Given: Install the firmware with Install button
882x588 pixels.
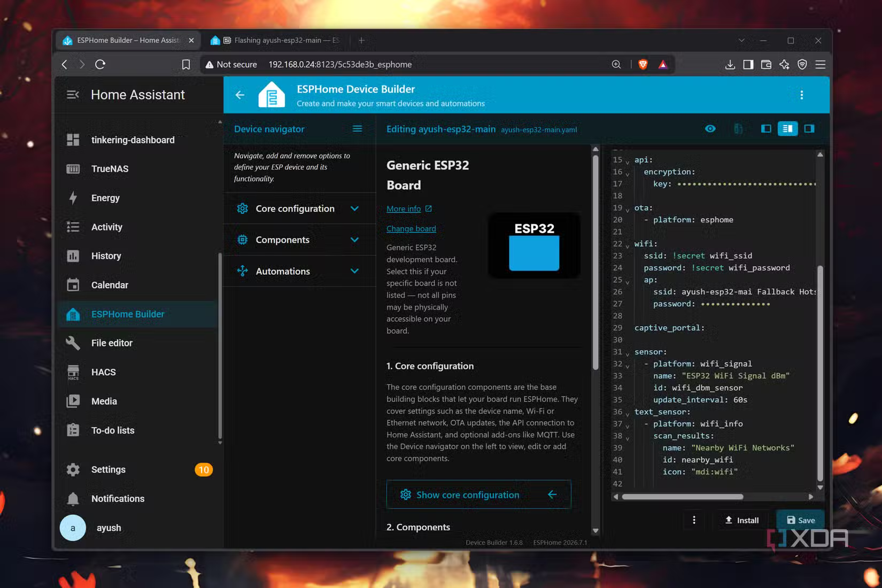Looking at the screenshot, I should click(x=742, y=521).
